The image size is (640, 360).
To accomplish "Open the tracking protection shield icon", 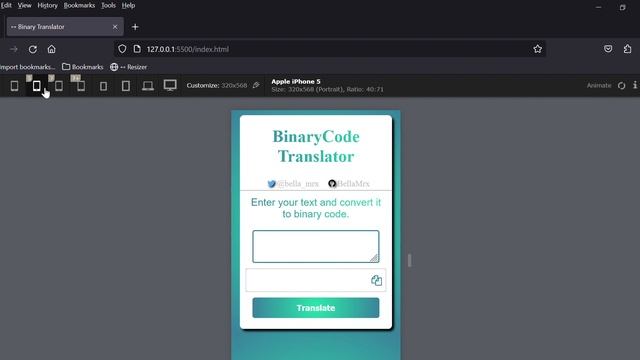I will point(122,49).
